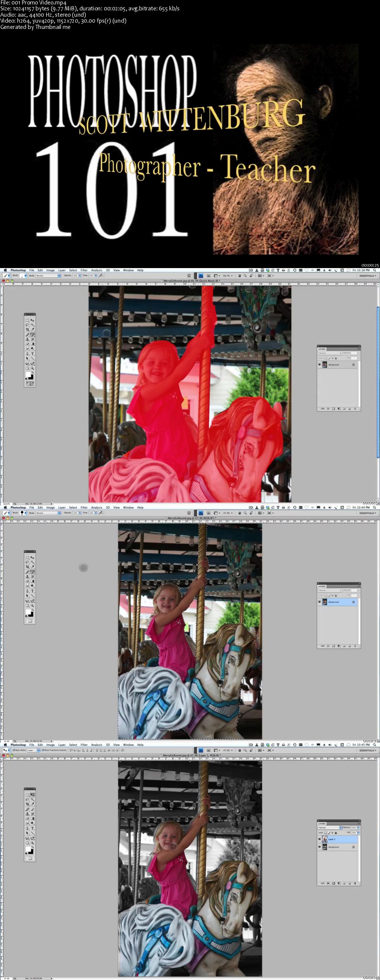Toggle the airbrush option in the Quick Mask frame options bar
The width and height of the screenshot is (380, 980).
click(101, 275)
